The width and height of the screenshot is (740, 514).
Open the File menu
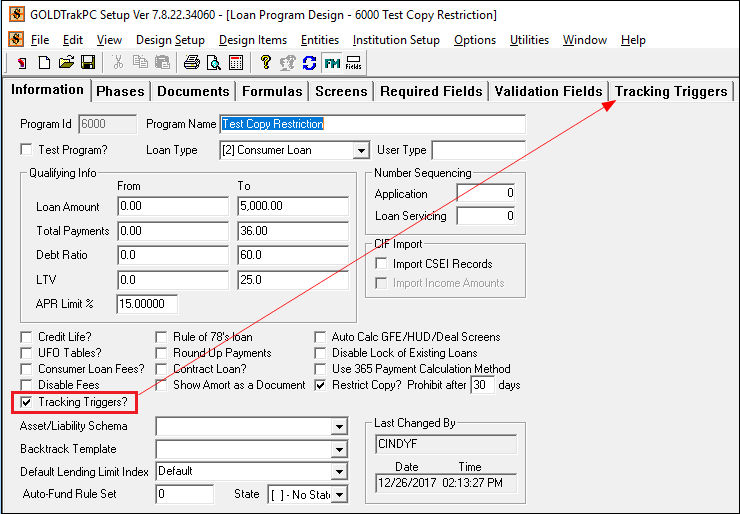pyautogui.click(x=40, y=40)
